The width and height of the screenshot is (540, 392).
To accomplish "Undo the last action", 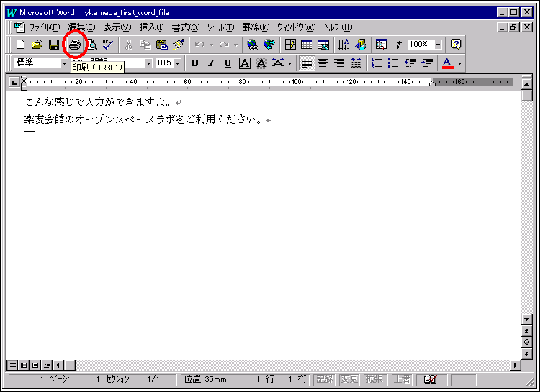I will (x=199, y=45).
